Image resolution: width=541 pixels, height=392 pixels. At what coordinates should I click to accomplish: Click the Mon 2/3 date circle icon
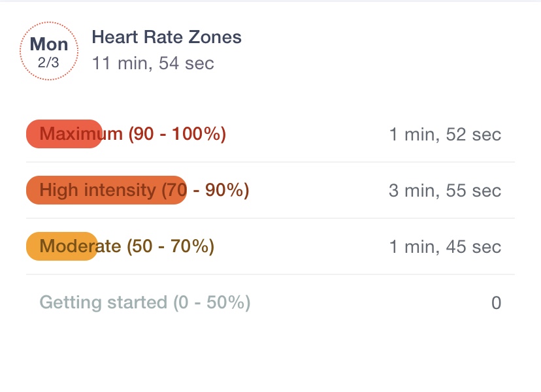(49, 51)
